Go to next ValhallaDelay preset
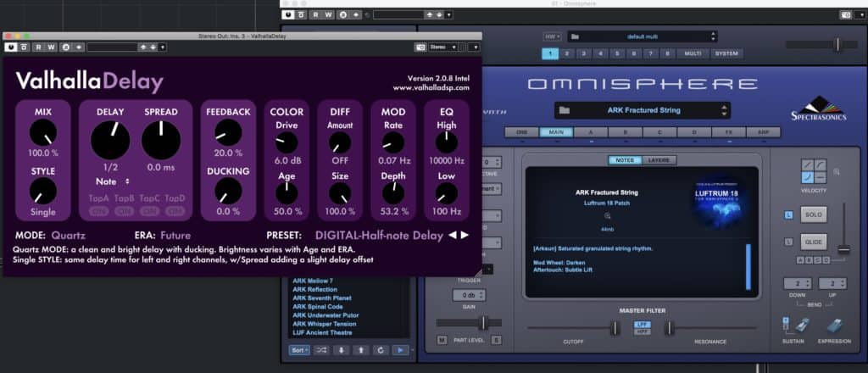The height and width of the screenshot is (373, 868). [x=465, y=235]
